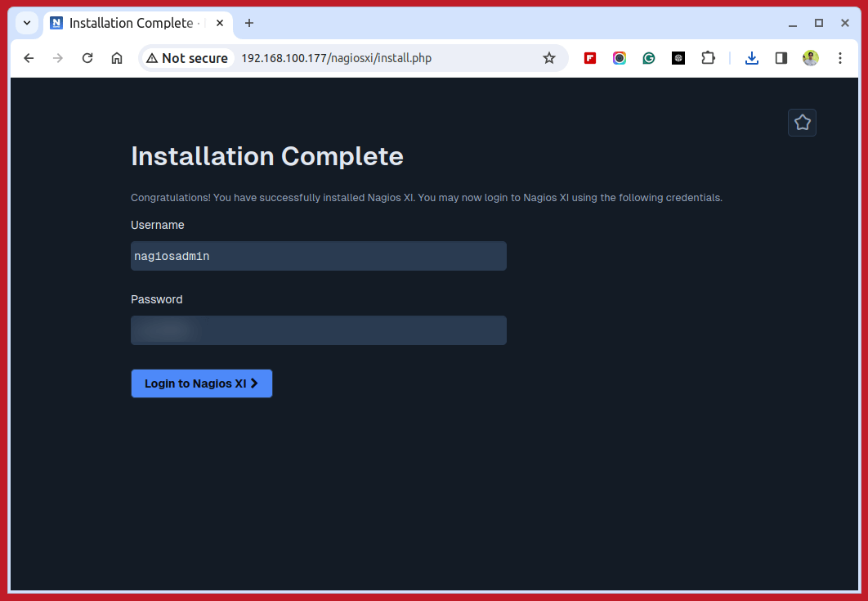Screen dimensions: 868x601
Task: Reload the current page
Action: (87, 58)
